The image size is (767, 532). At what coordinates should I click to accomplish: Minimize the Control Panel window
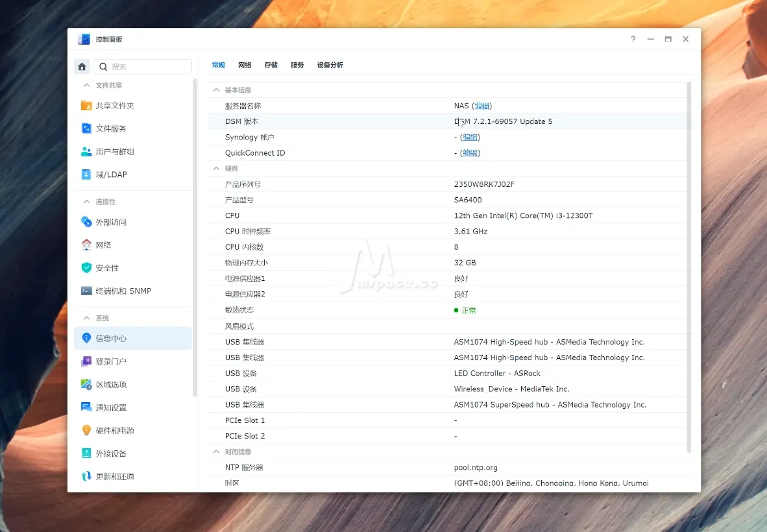pyautogui.click(x=651, y=39)
